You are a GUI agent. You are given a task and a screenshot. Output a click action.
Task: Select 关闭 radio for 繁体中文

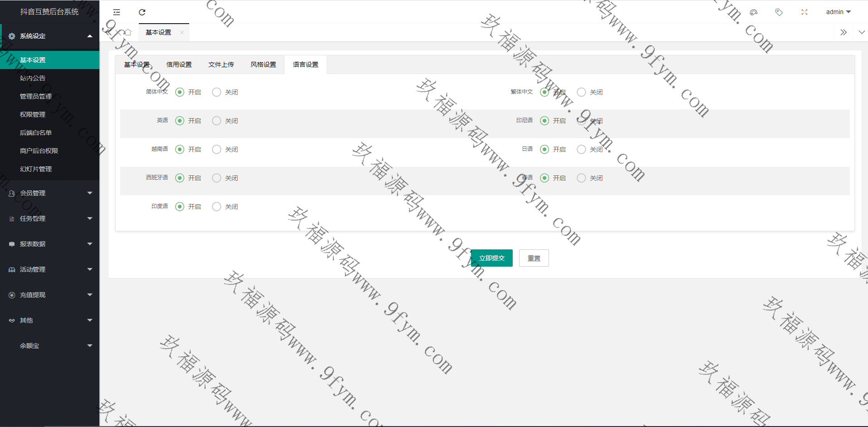click(581, 92)
